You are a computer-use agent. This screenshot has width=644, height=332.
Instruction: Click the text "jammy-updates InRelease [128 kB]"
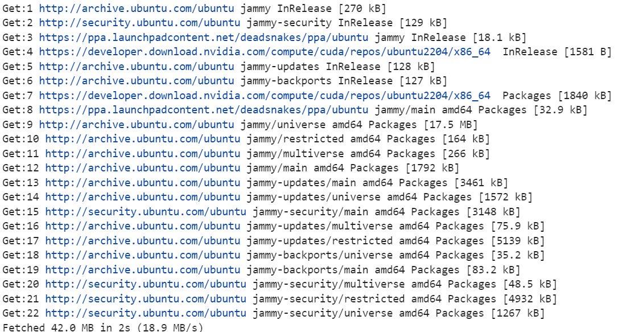tap(337, 67)
